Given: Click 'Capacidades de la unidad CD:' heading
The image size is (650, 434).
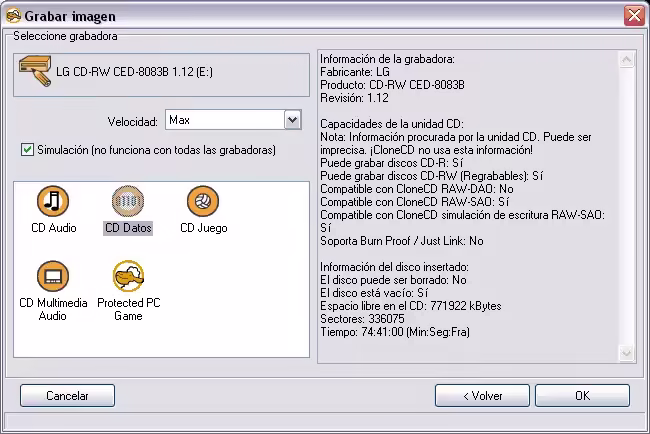Looking at the screenshot, I should click(392, 124).
